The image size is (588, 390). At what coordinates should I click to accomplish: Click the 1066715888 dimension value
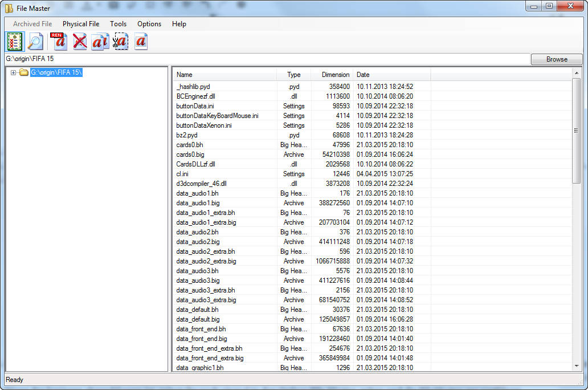point(333,261)
